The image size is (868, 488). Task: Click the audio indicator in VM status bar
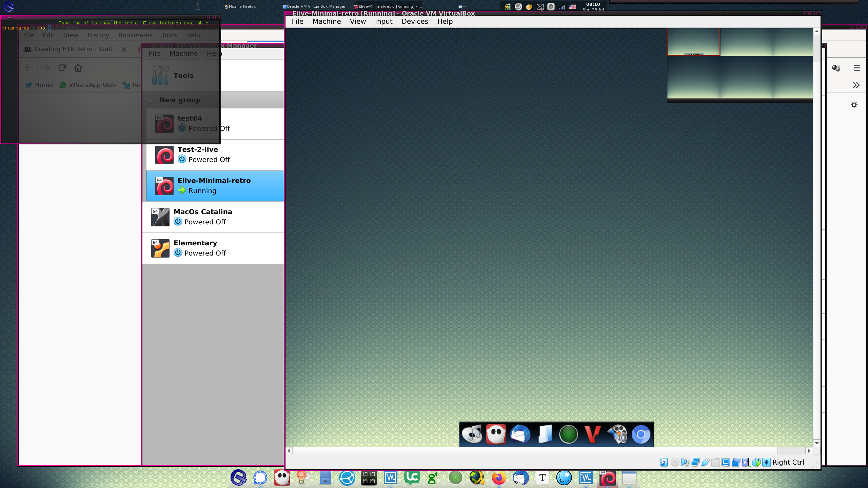click(685, 462)
